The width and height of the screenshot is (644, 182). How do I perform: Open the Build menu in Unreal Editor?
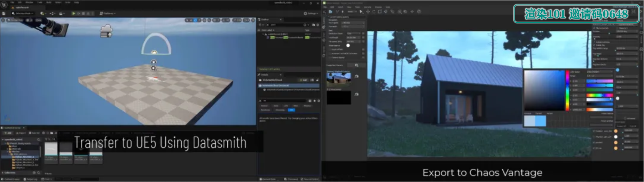coord(49,2)
